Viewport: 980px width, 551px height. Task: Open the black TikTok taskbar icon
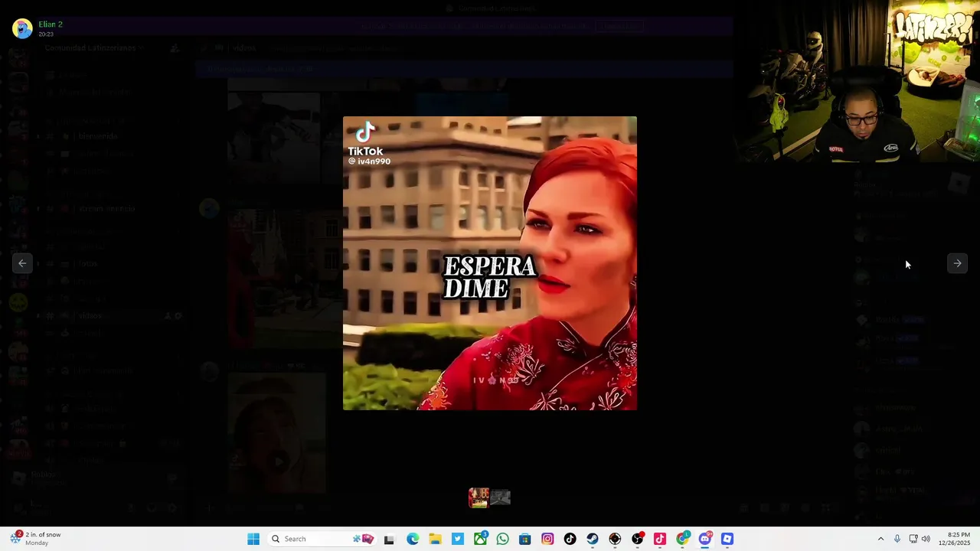[x=570, y=539]
